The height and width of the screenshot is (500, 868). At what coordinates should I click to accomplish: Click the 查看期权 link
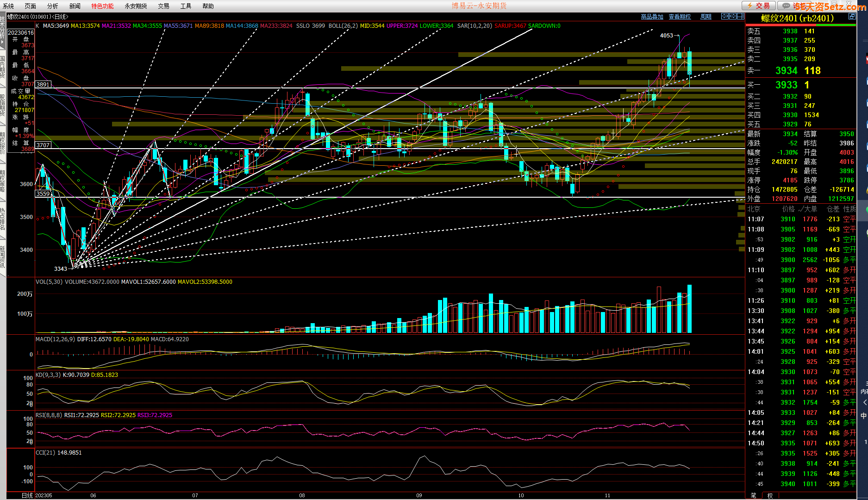[680, 17]
